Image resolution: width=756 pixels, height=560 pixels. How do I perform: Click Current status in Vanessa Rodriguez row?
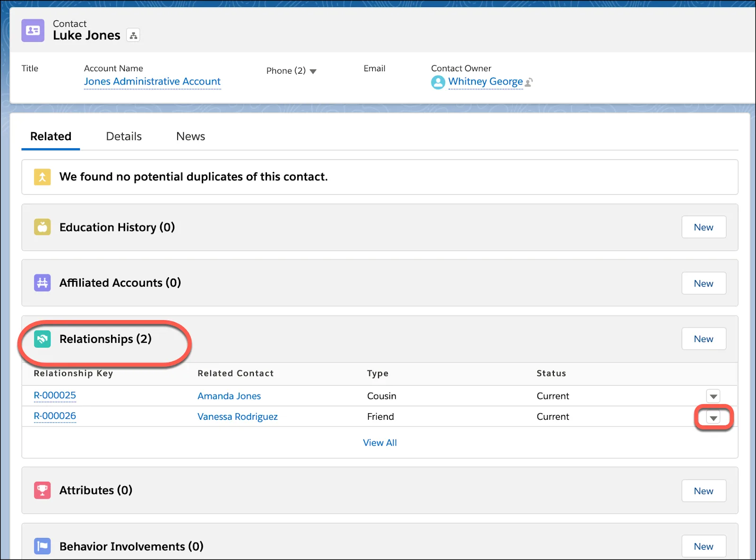pyautogui.click(x=553, y=417)
